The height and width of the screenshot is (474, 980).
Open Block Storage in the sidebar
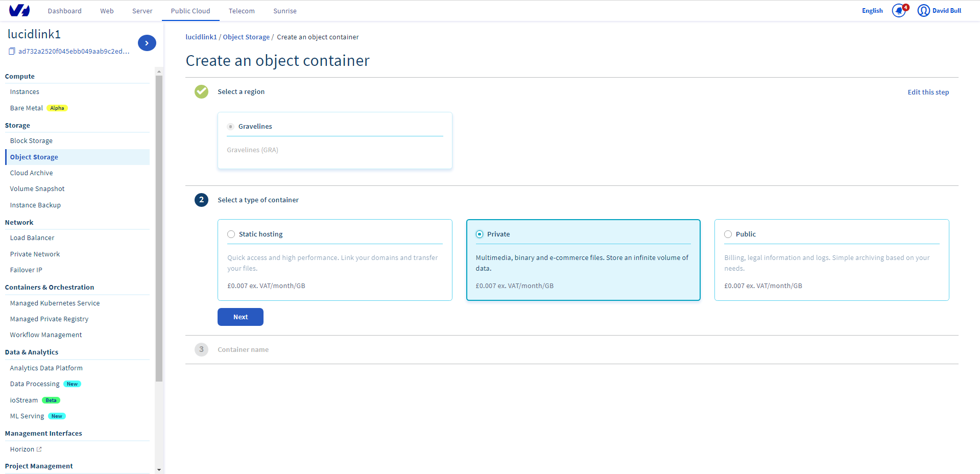(31, 141)
